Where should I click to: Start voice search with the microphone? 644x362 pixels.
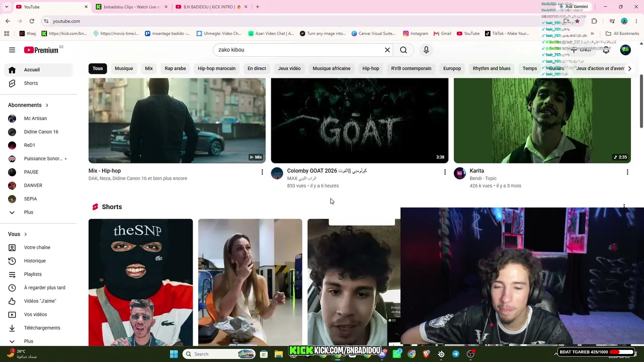pyautogui.click(x=426, y=50)
